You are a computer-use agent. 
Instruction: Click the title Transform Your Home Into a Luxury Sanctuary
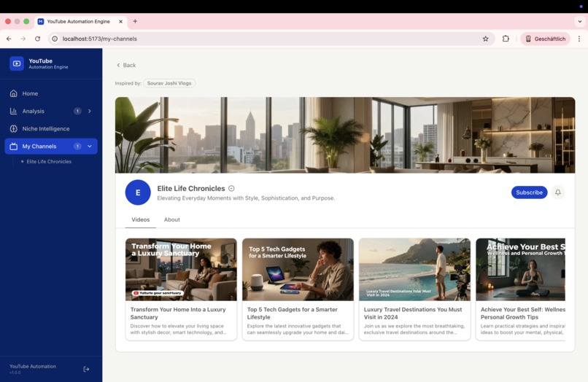(x=178, y=313)
